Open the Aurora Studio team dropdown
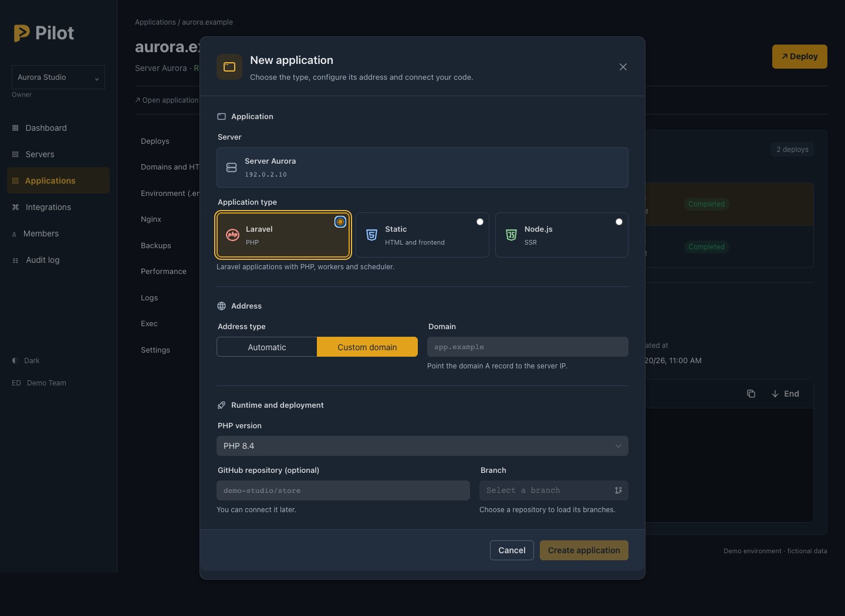 click(58, 77)
